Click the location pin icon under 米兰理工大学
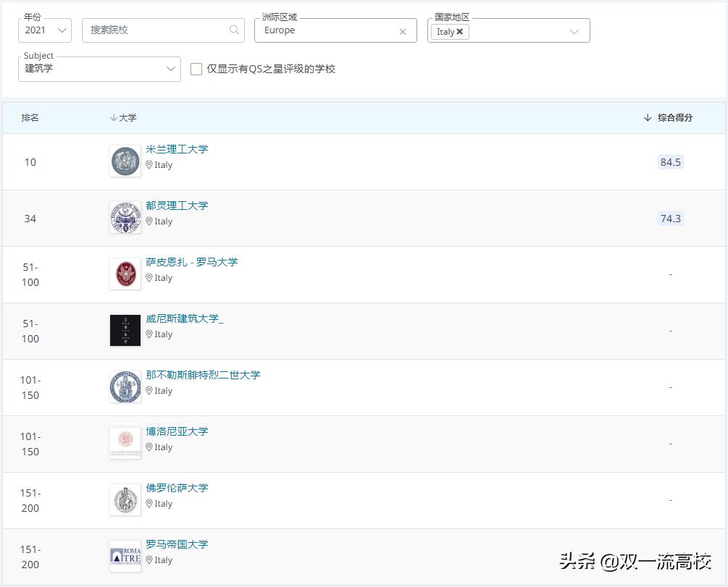This screenshot has height=587, width=728. pyautogui.click(x=148, y=165)
